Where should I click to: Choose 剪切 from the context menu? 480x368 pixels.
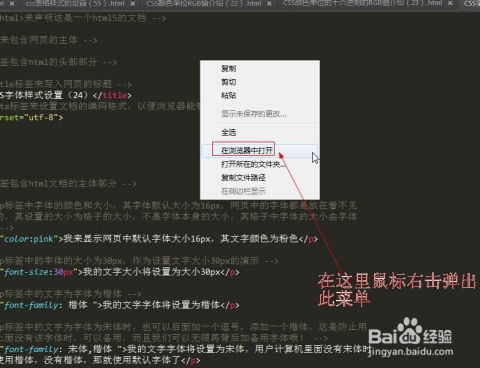(260, 82)
